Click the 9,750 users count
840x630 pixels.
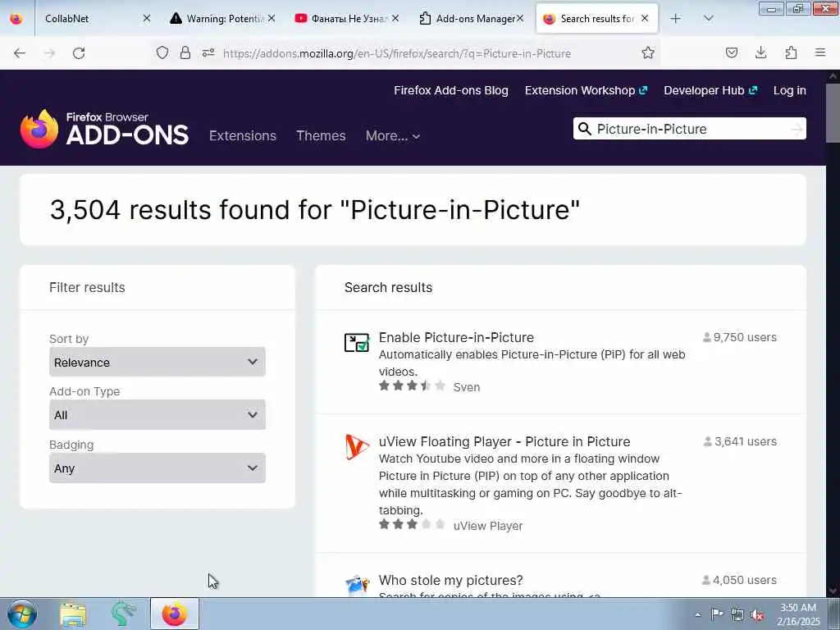(x=739, y=337)
